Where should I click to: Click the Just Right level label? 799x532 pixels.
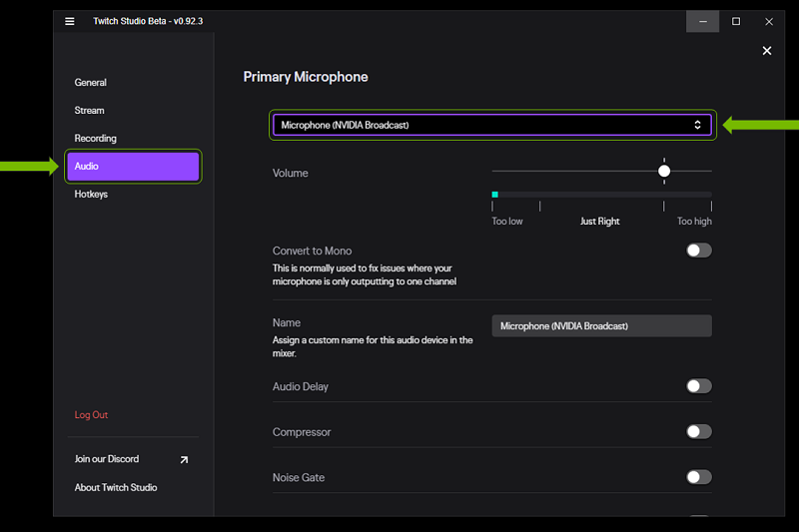click(600, 222)
